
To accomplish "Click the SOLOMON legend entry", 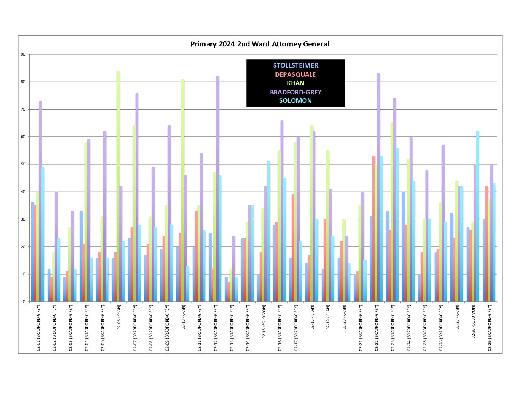I will click(x=295, y=100).
